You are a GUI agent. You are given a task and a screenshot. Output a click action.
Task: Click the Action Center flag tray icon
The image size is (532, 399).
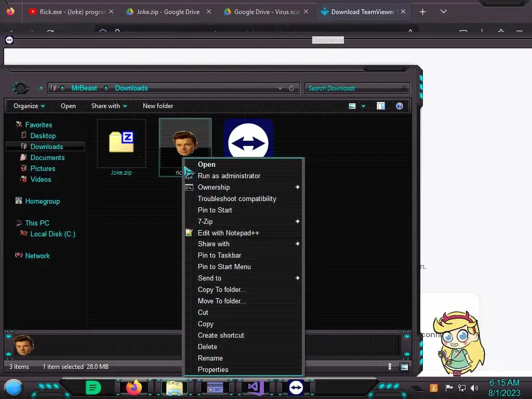[x=449, y=388]
